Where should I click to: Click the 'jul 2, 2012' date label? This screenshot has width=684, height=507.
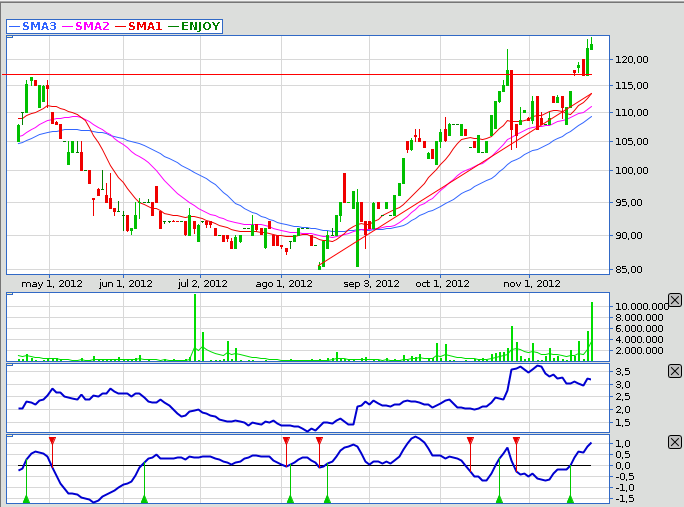tap(202, 284)
